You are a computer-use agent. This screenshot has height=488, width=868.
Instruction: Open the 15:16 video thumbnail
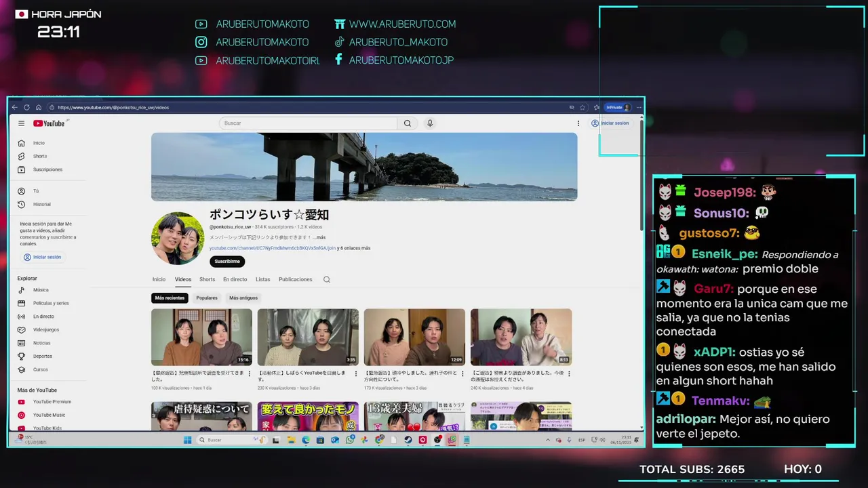click(x=201, y=337)
